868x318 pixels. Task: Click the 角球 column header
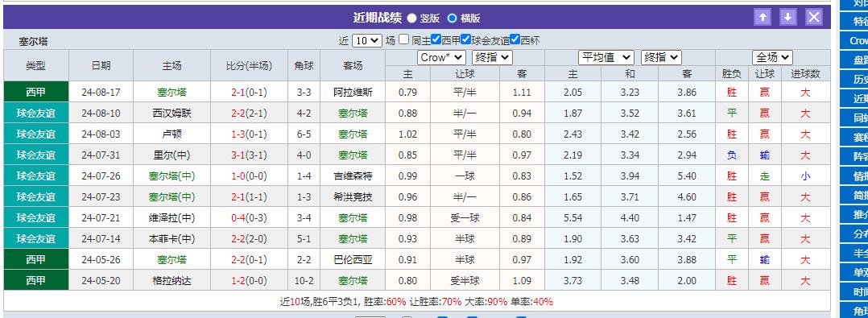click(304, 66)
